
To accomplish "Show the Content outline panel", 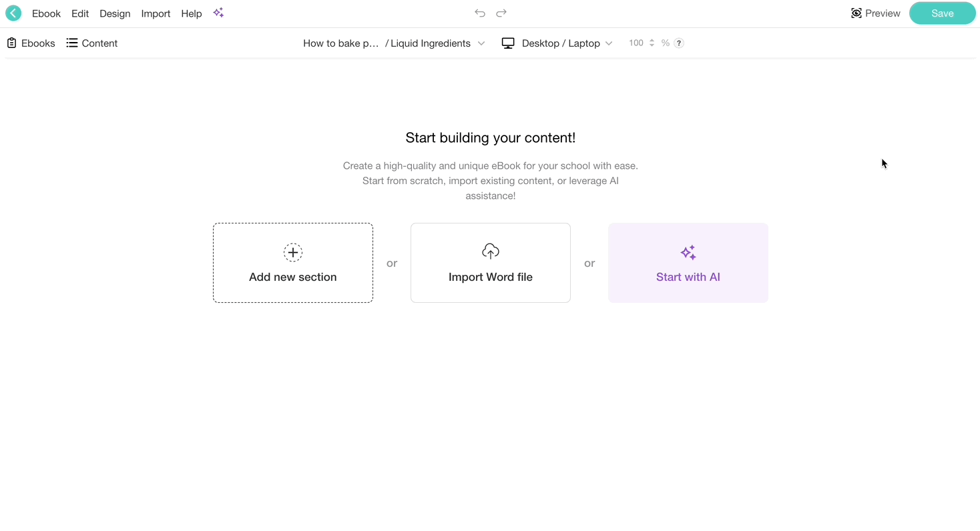I will click(92, 43).
